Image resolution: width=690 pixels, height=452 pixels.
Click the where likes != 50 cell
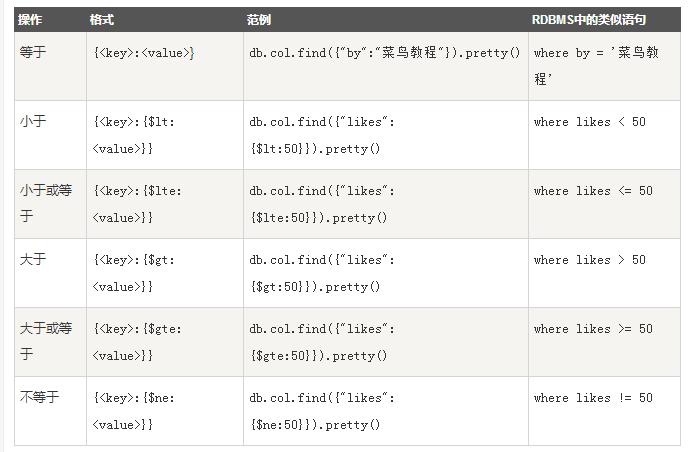(x=604, y=411)
